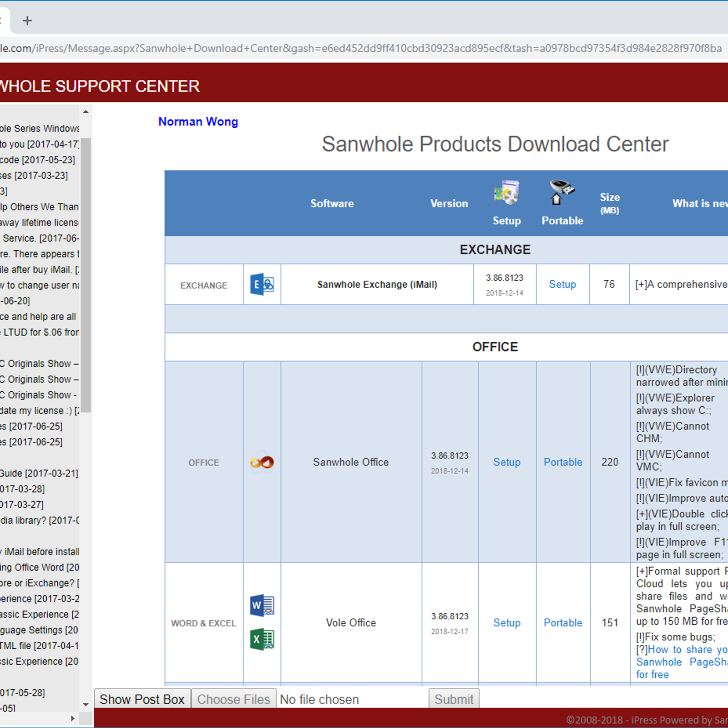Open sidebar post 'date my license :)'
The image size is (728, 728).
40,411
